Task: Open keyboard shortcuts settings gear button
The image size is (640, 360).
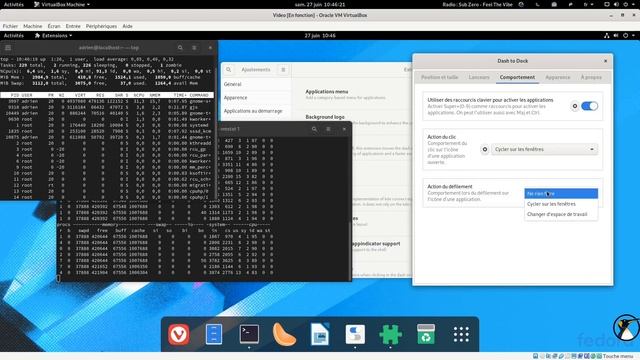Action: pyautogui.click(x=575, y=106)
